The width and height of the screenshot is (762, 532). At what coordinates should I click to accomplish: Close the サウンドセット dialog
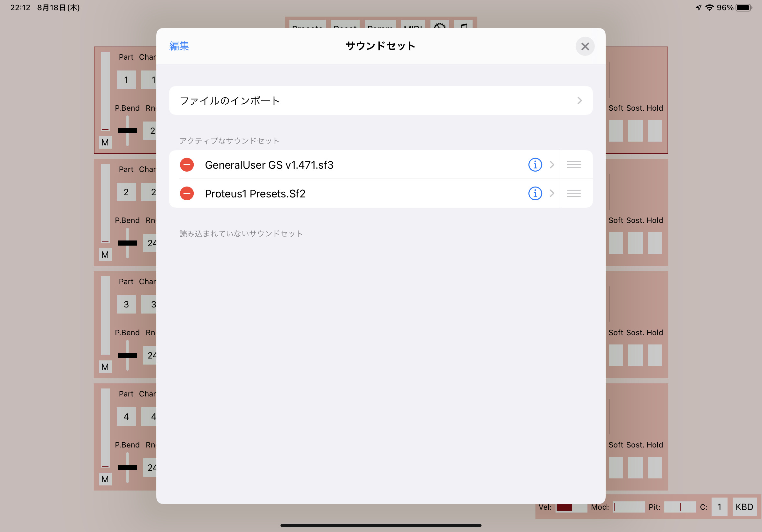(x=585, y=47)
